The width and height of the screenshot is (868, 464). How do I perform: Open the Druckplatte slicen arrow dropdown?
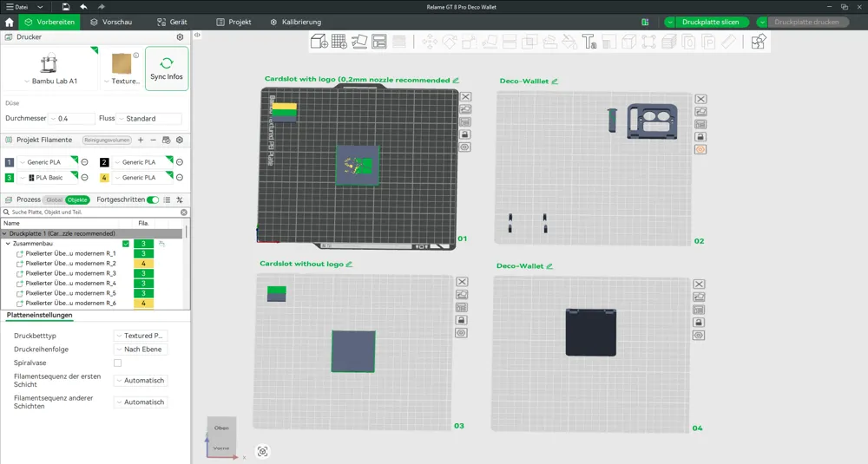[x=670, y=23]
